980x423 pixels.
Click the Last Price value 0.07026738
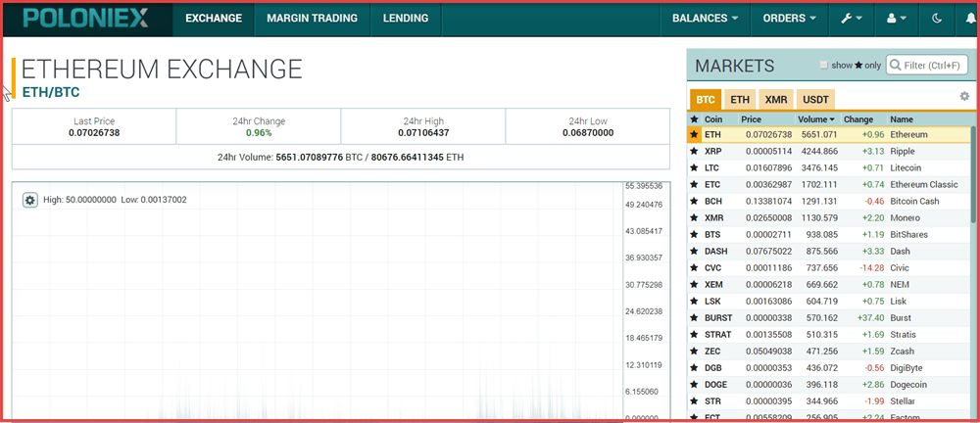pos(94,132)
